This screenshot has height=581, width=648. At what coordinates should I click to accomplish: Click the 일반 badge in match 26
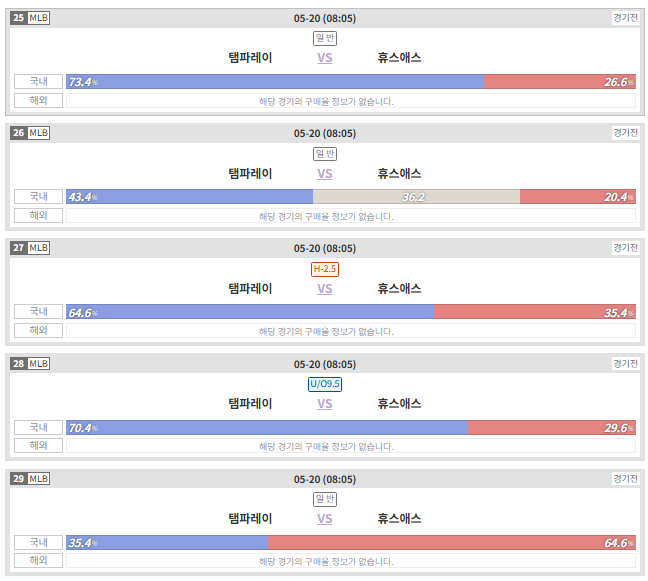[x=325, y=154]
